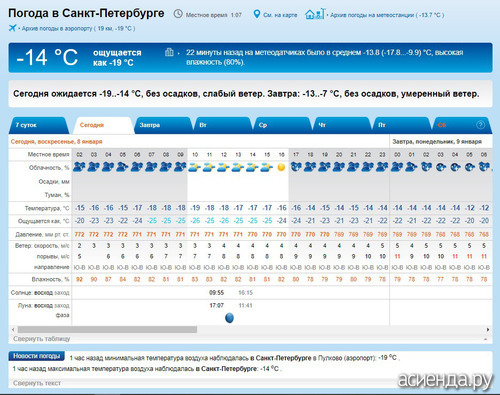Screen dimensions: 500x395
Task: Click the cloud icon at hour 09
Action: [x=180, y=167]
